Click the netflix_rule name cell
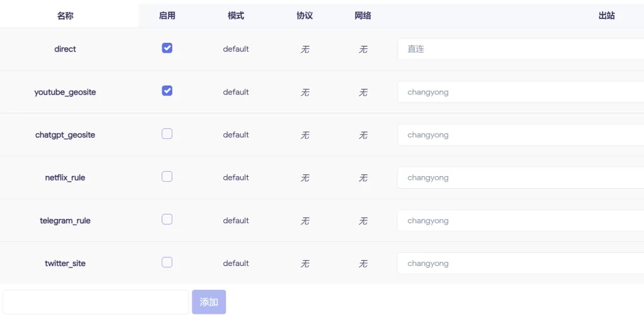This screenshot has height=327, width=644. point(65,177)
